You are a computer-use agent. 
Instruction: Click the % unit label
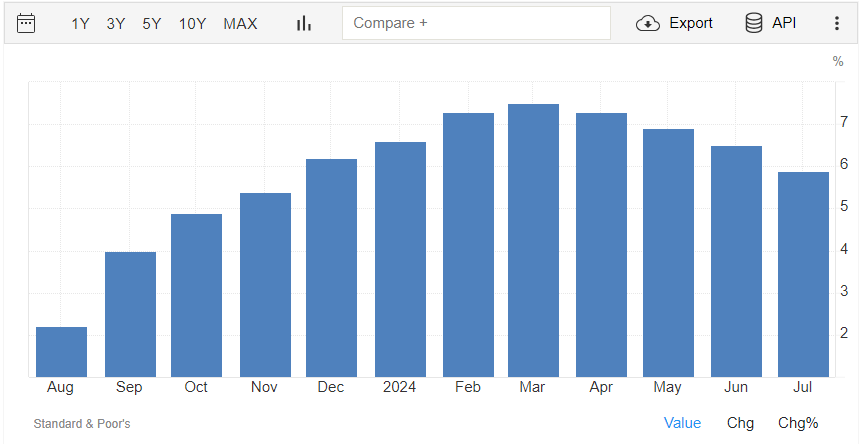[x=838, y=61]
